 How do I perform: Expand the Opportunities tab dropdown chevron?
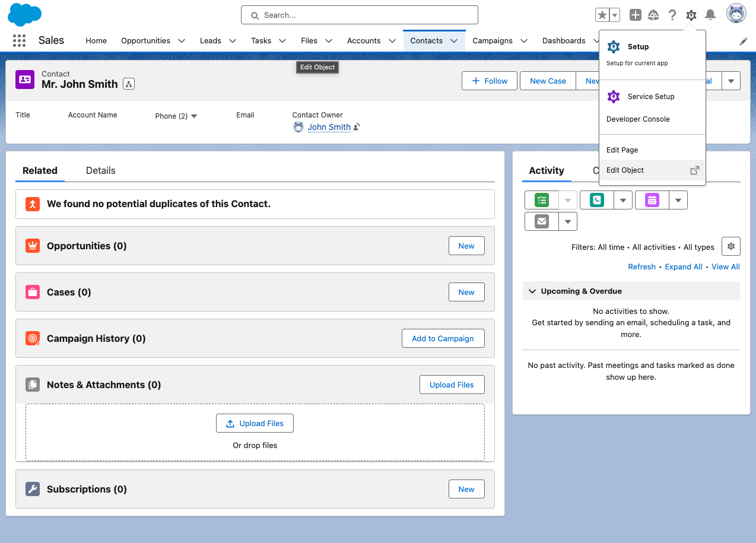182,41
